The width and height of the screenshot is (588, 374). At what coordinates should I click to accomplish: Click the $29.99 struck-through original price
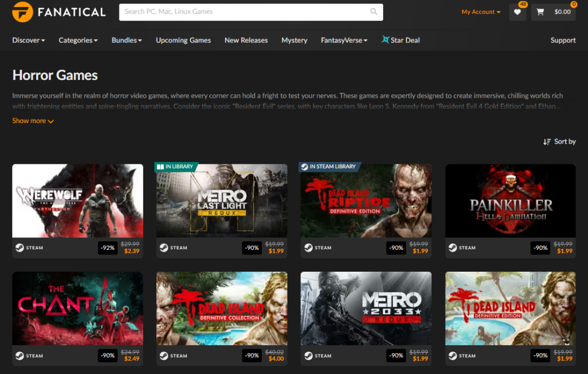130,244
